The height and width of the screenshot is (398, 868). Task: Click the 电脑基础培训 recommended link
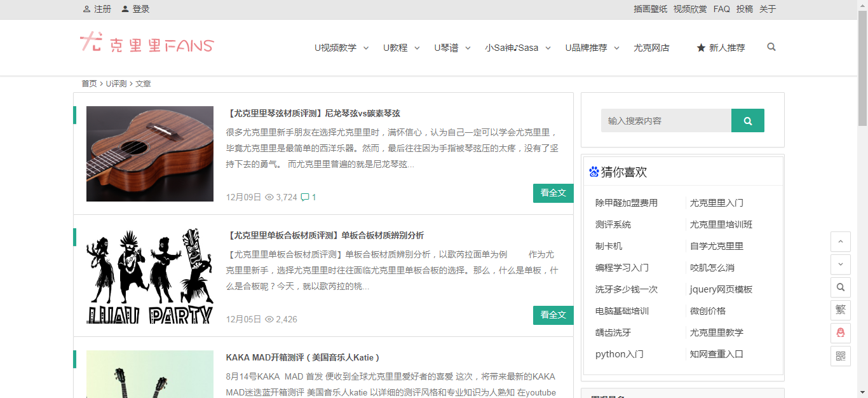(x=622, y=311)
